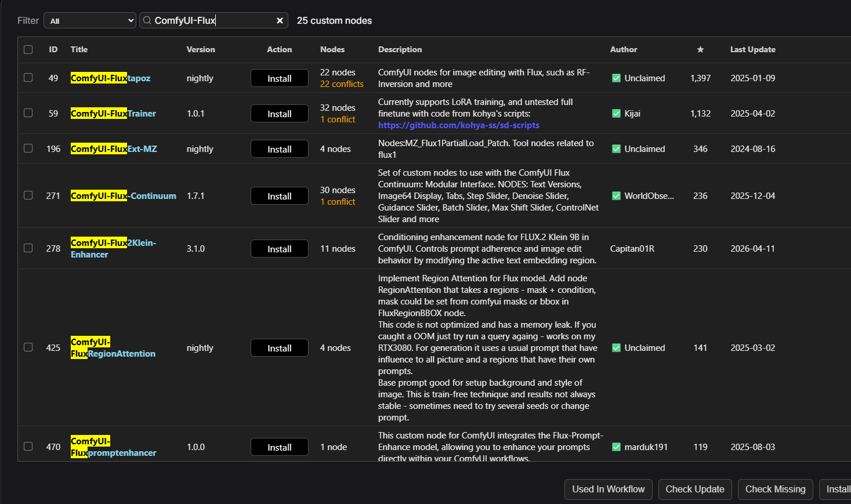
Task: Sort table by Nodes column
Action: pyautogui.click(x=332, y=49)
